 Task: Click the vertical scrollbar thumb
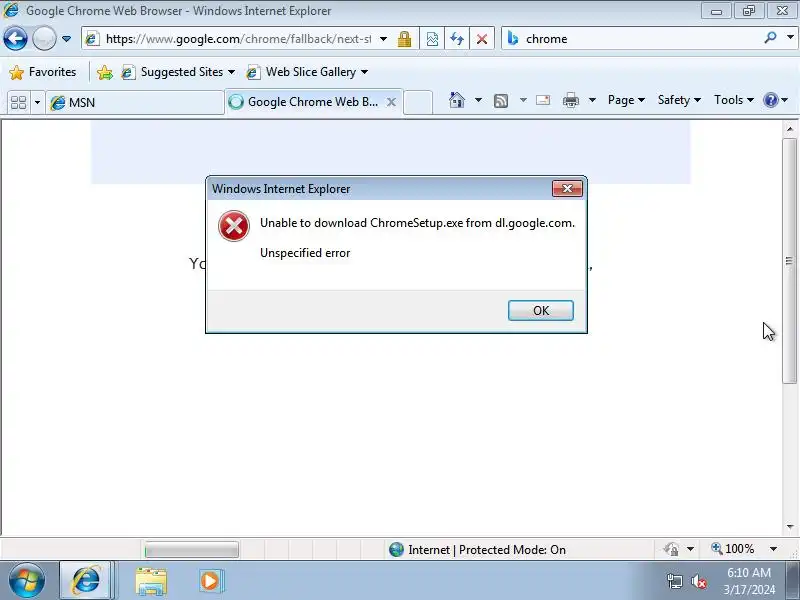(790, 261)
